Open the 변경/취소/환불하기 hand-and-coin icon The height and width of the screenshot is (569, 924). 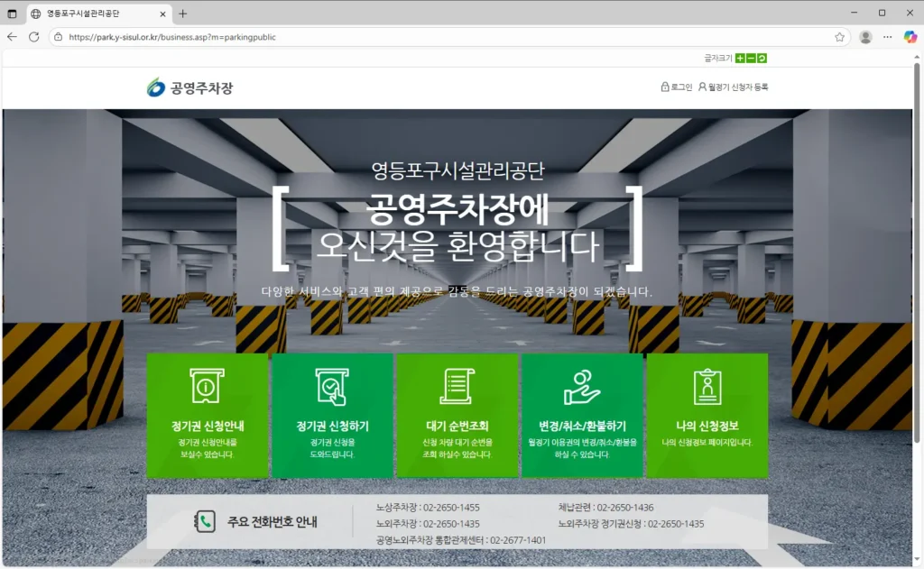tap(583, 388)
